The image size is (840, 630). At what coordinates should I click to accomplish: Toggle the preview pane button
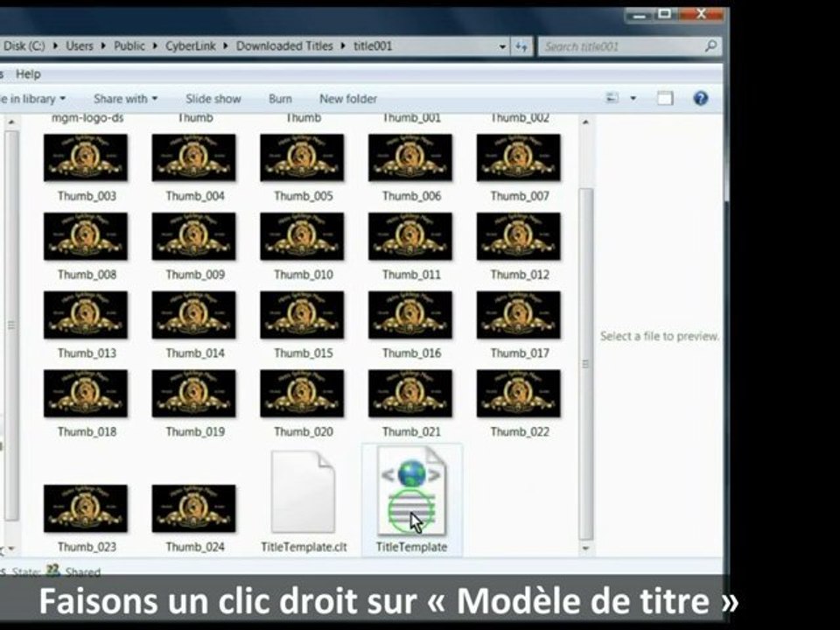[x=665, y=98]
